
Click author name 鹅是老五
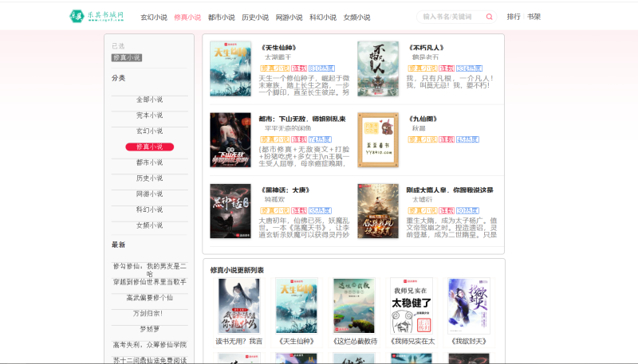[426, 57]
